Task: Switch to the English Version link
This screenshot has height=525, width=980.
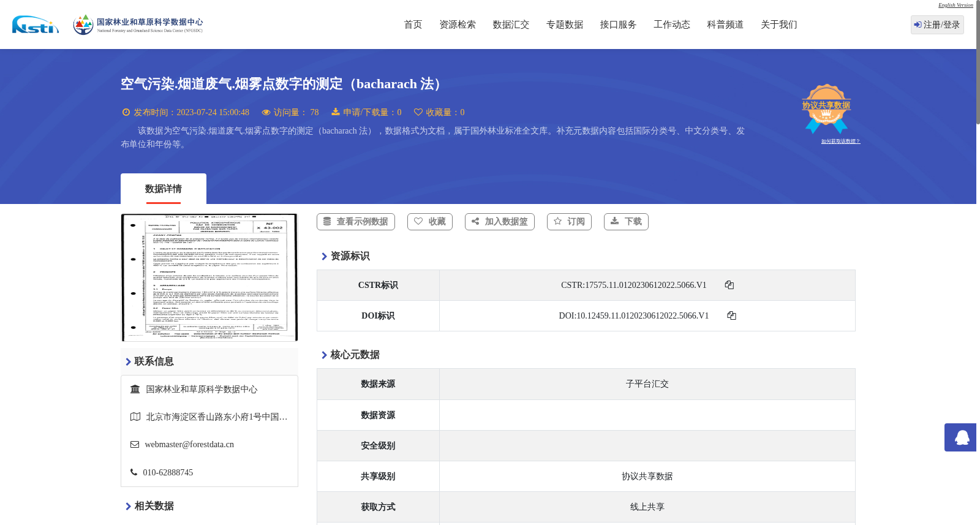Action: pos(956,5)
